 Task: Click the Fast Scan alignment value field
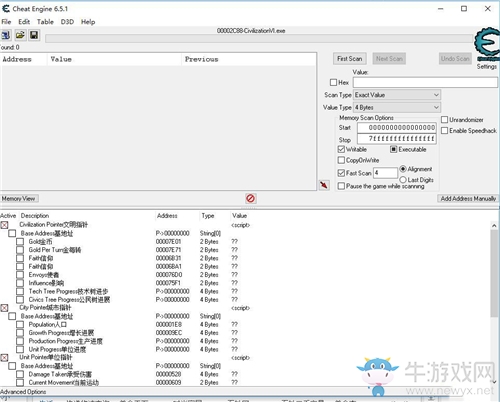click(385, 173)
